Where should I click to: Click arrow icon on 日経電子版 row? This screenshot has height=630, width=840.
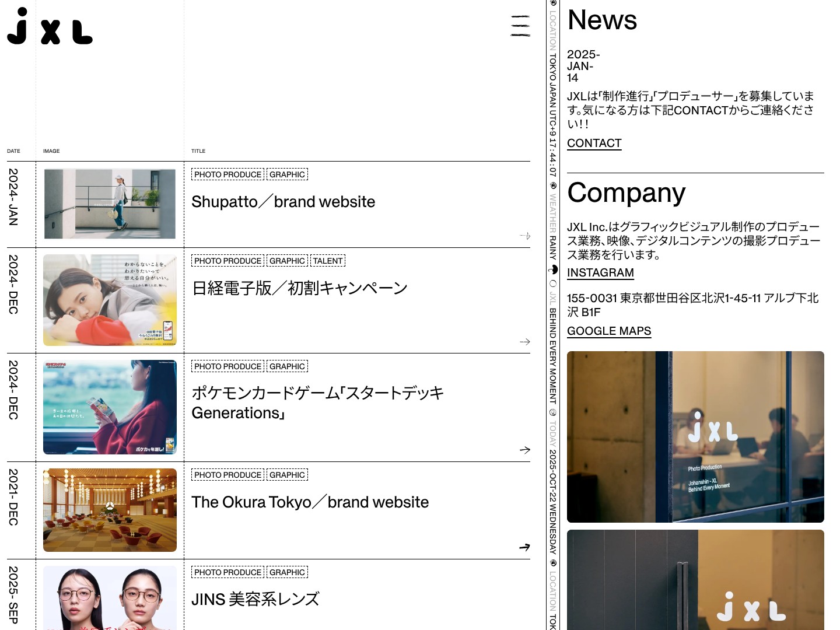pyautogui.click(x=525, y=342)
